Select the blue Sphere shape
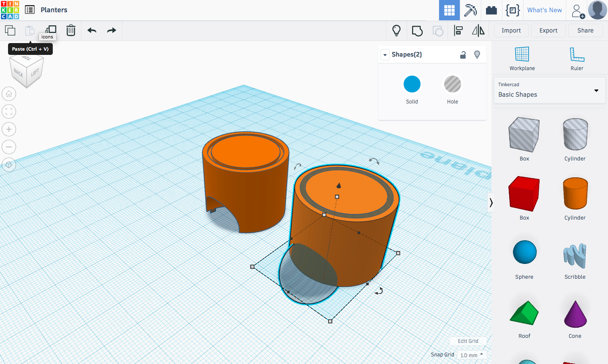 point(524,252)
